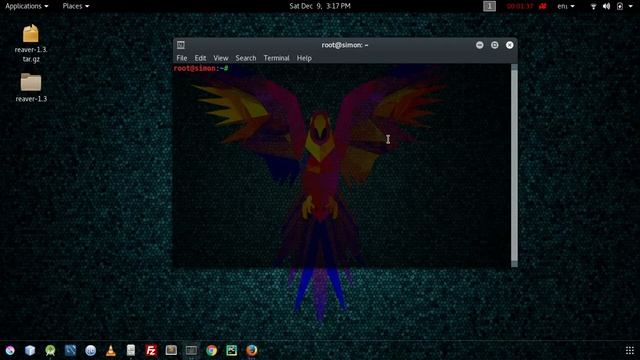Click the terminal vertical scrollbar
The height and width of the screenshot is (360, 640).
click(514, 165)
